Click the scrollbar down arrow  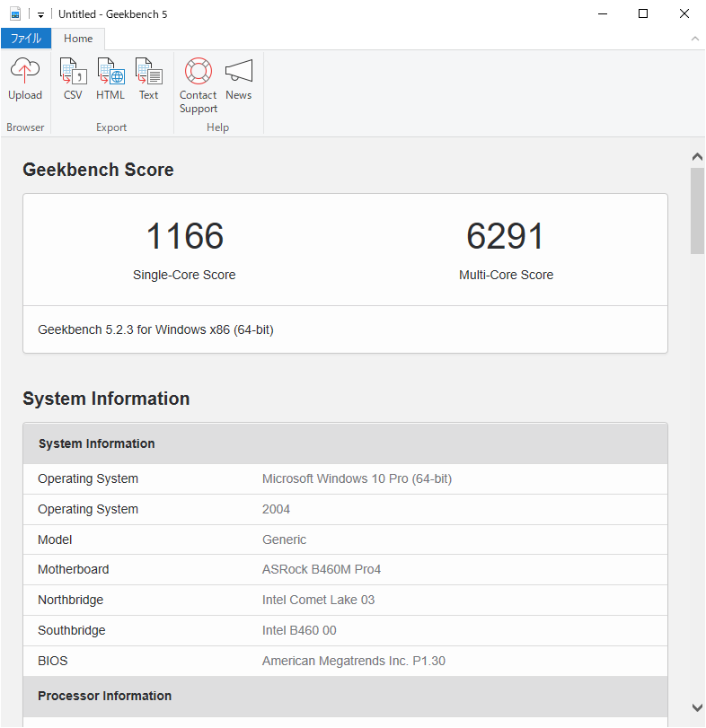pos(697,707)
